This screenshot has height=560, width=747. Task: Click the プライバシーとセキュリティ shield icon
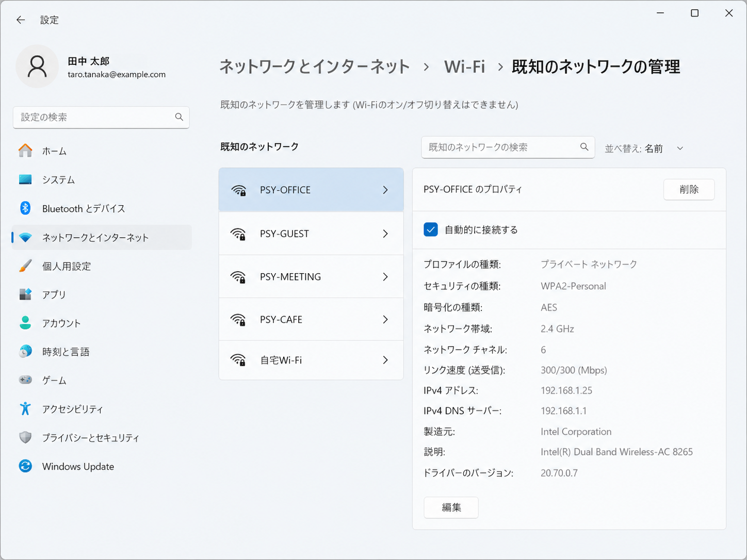tap(25, 437)
